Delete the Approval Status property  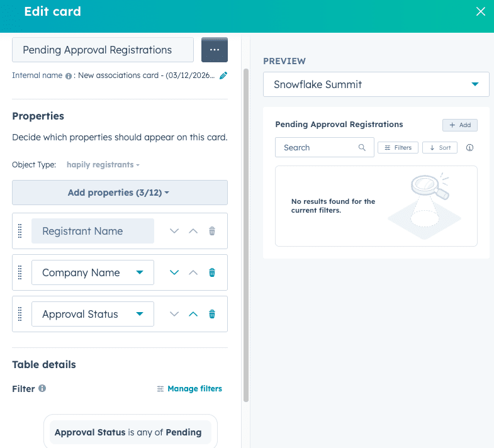pos(212,314)
